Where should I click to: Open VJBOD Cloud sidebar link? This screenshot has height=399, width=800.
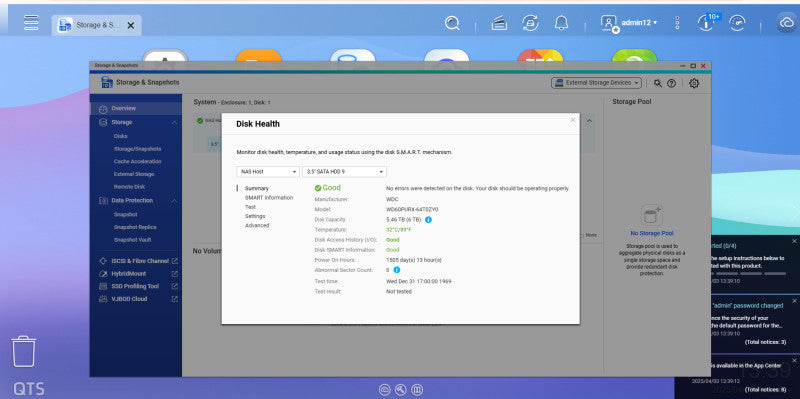point(129,299)
